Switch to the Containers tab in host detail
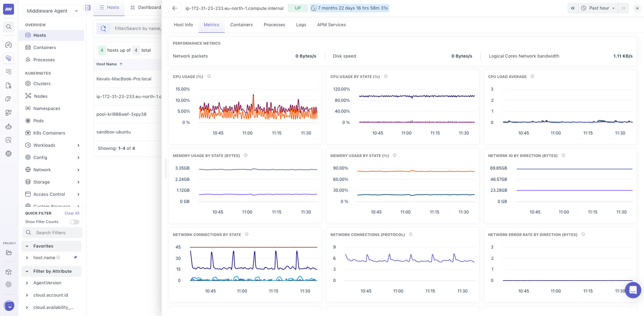The height and width of the screenshot is (316, 644). 241,25
